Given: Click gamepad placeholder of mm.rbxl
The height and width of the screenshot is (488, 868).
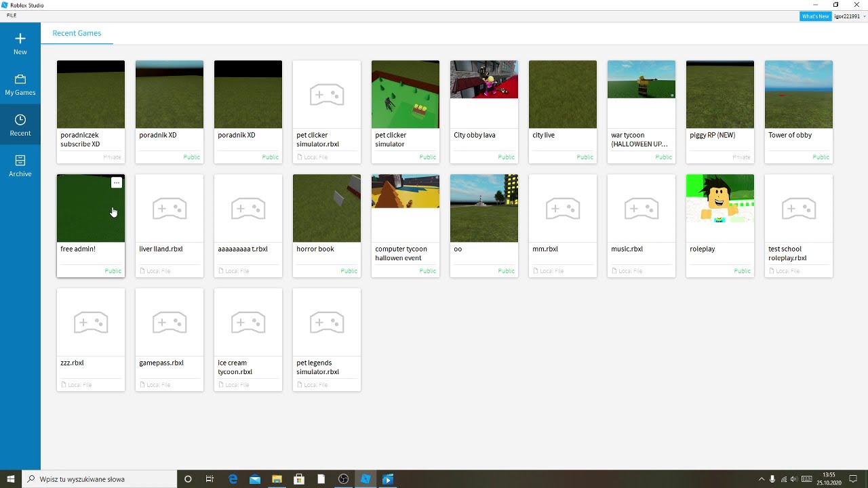Looking at the screenshot, I should (563, 209).
